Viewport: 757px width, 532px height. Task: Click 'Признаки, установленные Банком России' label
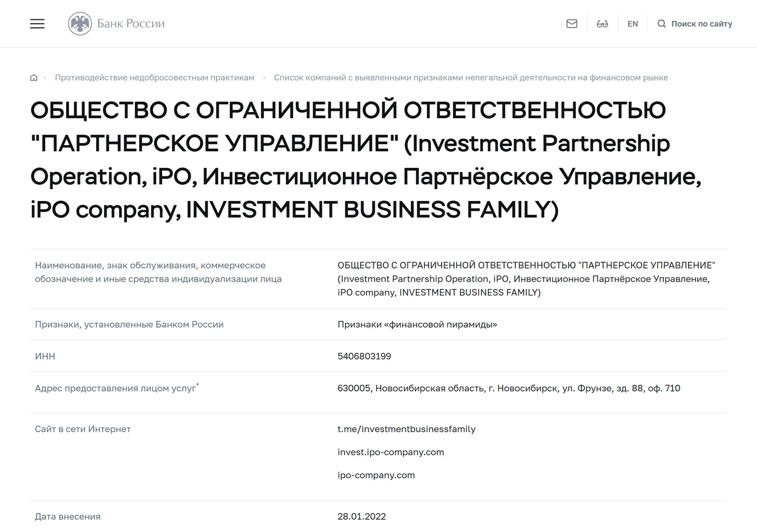pyautogui.click(x=129, y=324)
